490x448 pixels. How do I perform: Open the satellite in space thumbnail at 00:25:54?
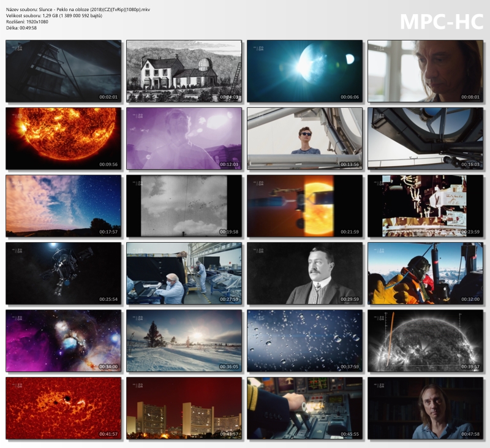[64, 273]
